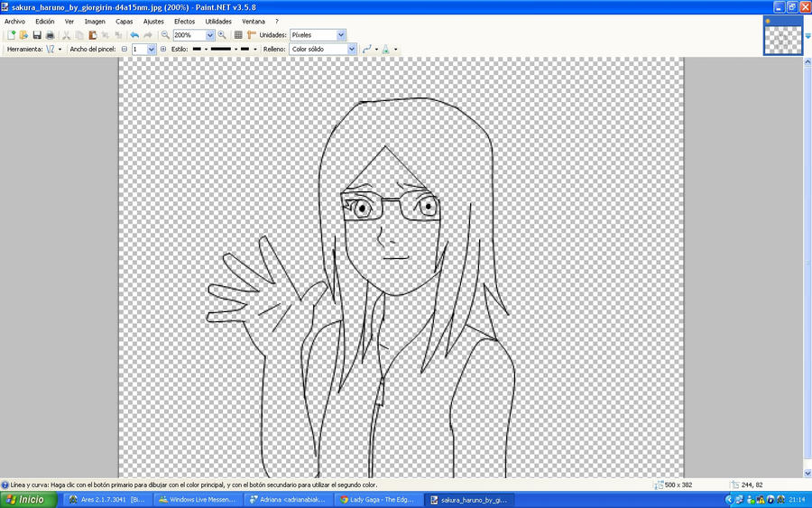Open the Ancho del pincel width dropdown
The width and height of the screenshot is (812, 508).
[x=152, y=50]
